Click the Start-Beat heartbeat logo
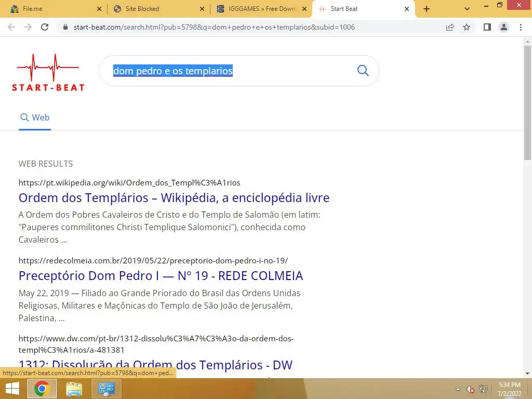532x399 pixels. [48, 73]
